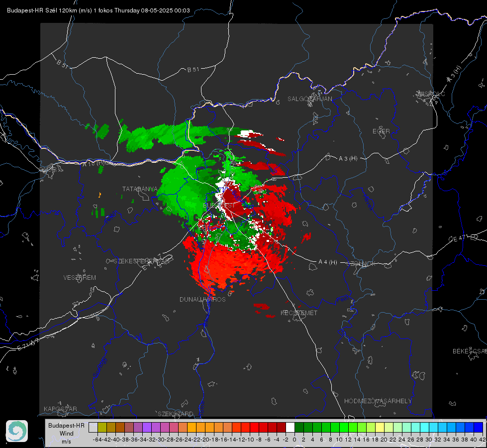Click the HÓDMEZŐVÁSÁRHELY city label
Screen dimensions: 487x448
[x=378, y=401]
